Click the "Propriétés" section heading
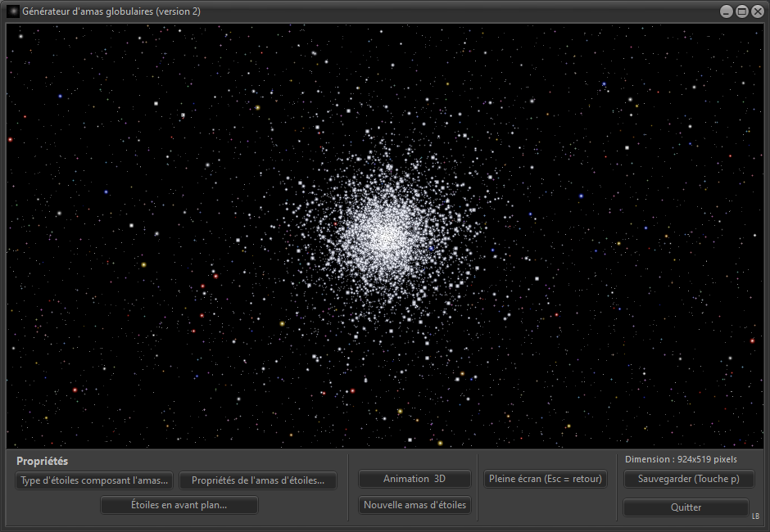 (x=42, y=462)
